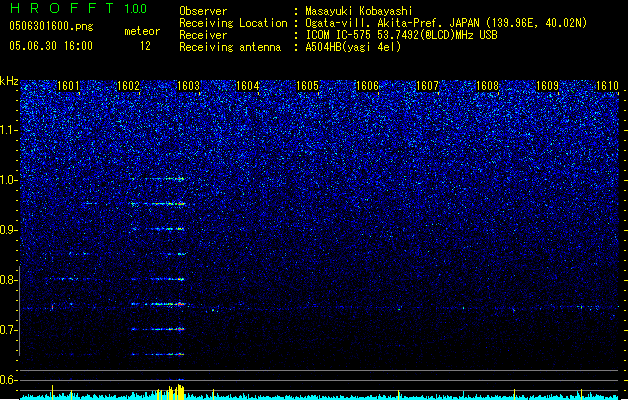Screen dimensions: 629x400
Task: Click the Ogata-vill. Akita-Pref. JAPAN location text
Action: 446,23
